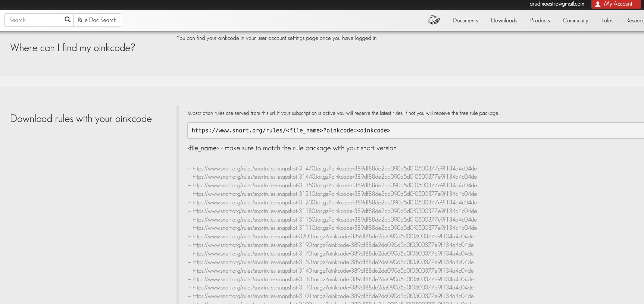Open the snortrules-snapshot-31470 download link
This screenshot has width=644, height=304.
coord(335,169)
